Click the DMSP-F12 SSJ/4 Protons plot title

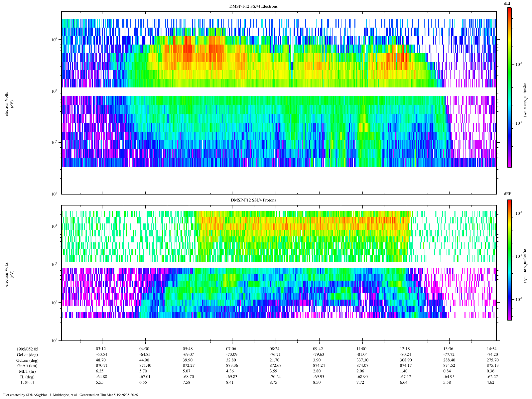253,200
